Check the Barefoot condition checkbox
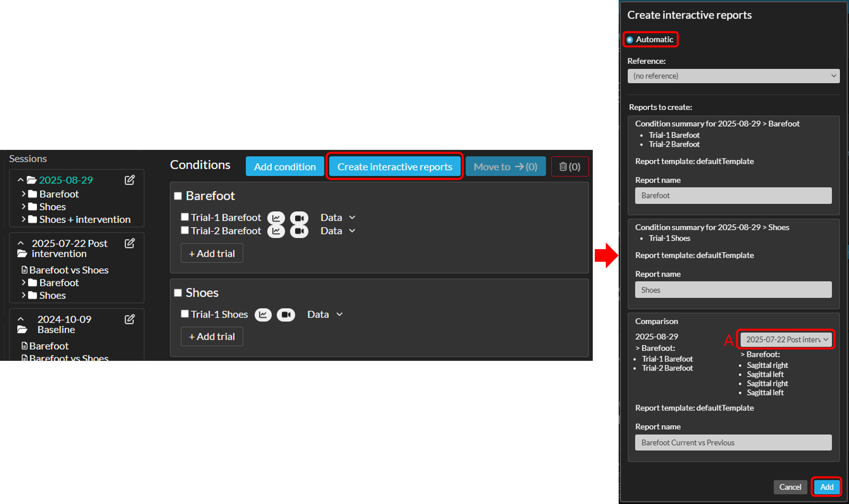Viewport: 849px width, 504px height. click(178, 196)
